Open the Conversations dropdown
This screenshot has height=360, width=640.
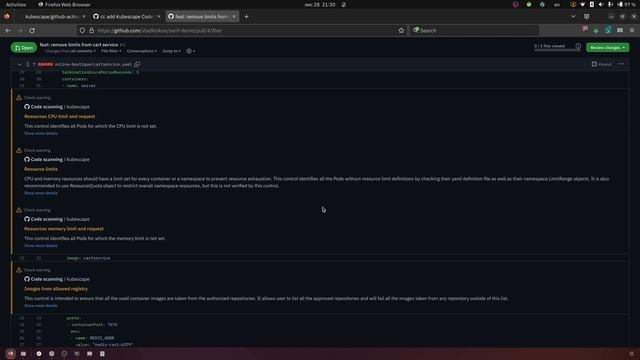pyautogui.click(x=142, y=51)
